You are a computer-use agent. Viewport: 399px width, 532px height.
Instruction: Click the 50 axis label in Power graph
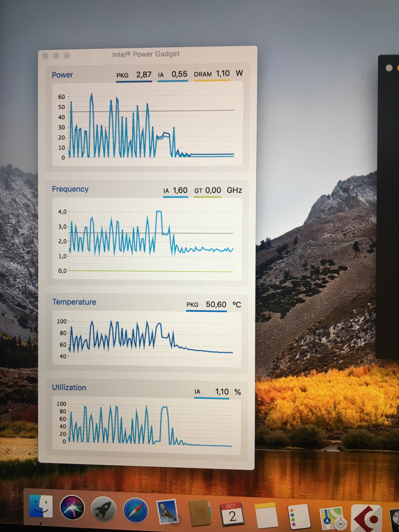(62, 107)
